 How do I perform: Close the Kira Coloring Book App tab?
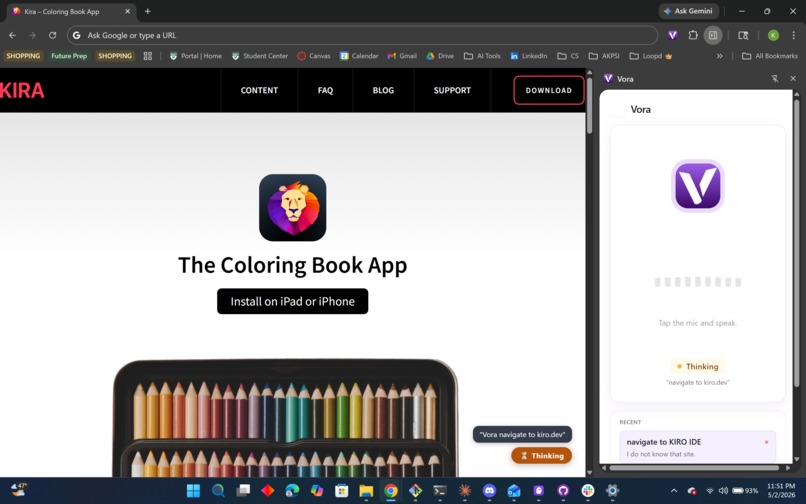[x=127, y=11]
